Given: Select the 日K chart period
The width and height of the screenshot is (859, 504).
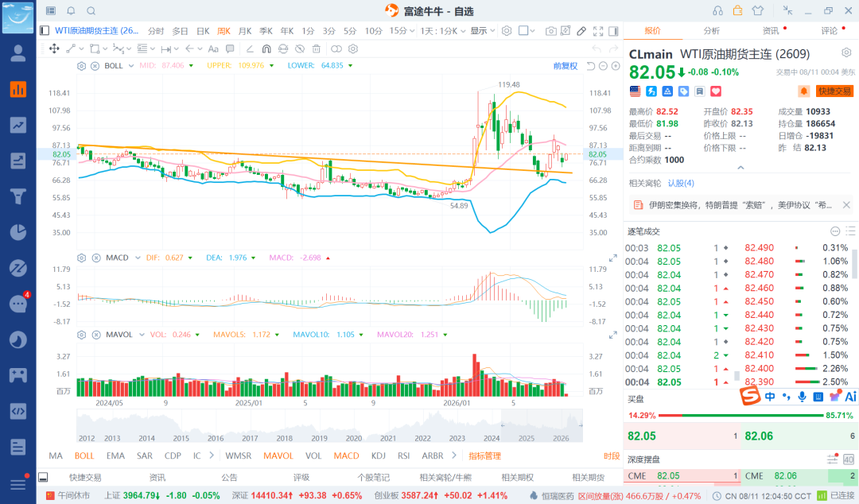Looking at the screenshot, I should [x=203, y=31].
